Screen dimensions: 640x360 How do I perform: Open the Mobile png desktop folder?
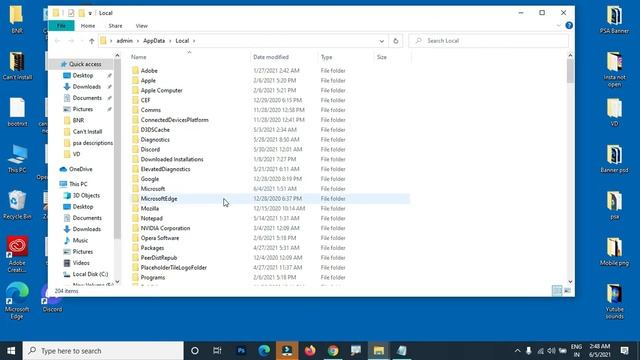[x=614, y=251]
